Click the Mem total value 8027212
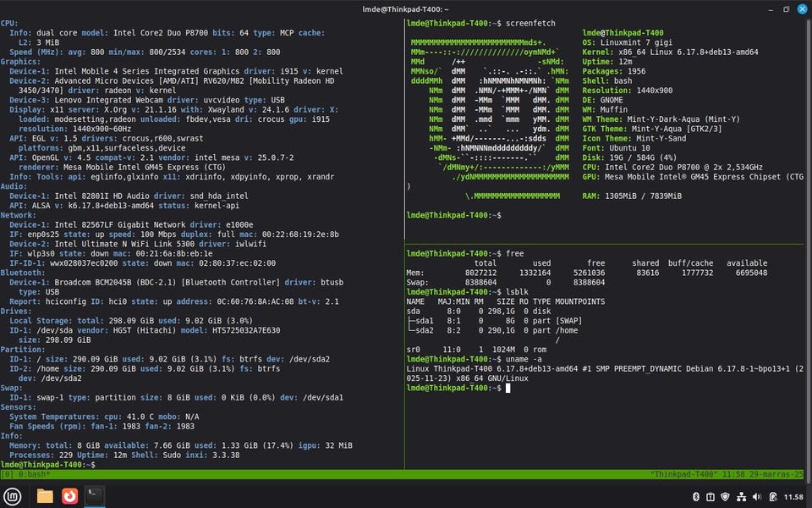The height and width of the screenshot is (508, 812). click(x=480, y=273)
